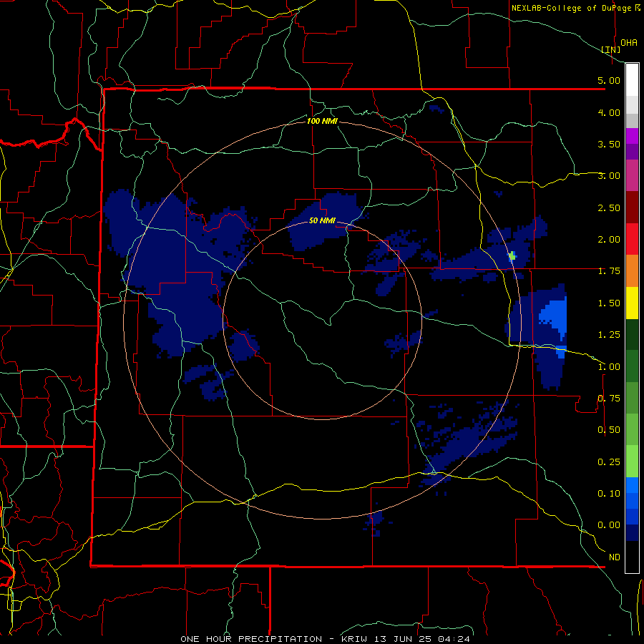Pick the yellow 1.50 legend color

pos(632,303)
